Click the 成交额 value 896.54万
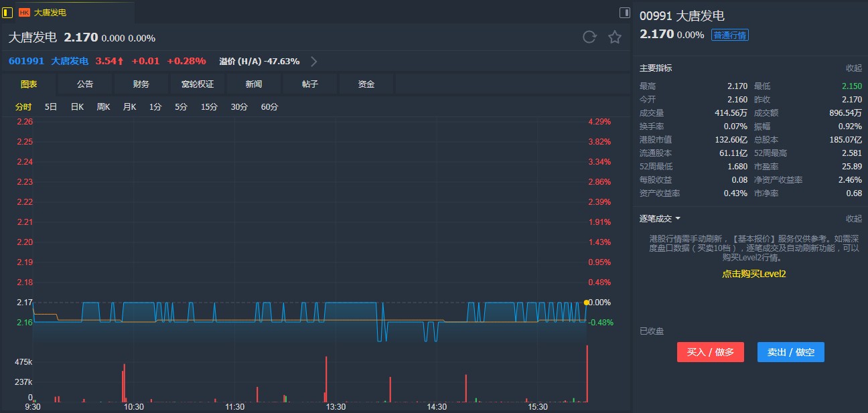The height and width of the screenshot is (413, 868). (x=845, y=113)
